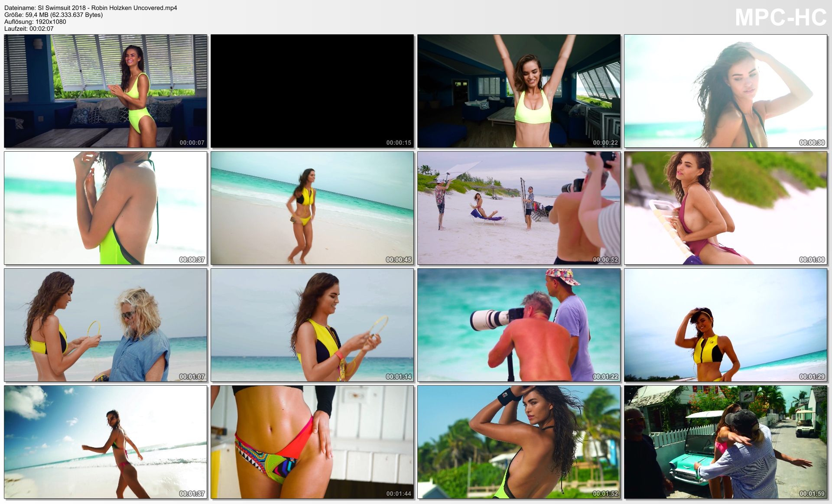Select the telephoto lens frame at 00:01:22
This screenshot has height=504, width=832.
click(x=519, y=325)
